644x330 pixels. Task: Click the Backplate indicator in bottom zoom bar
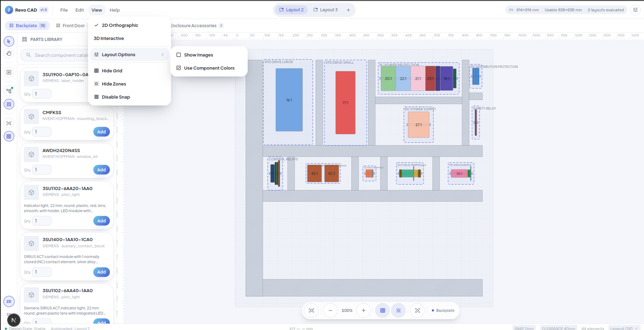(x=443, y=310)
